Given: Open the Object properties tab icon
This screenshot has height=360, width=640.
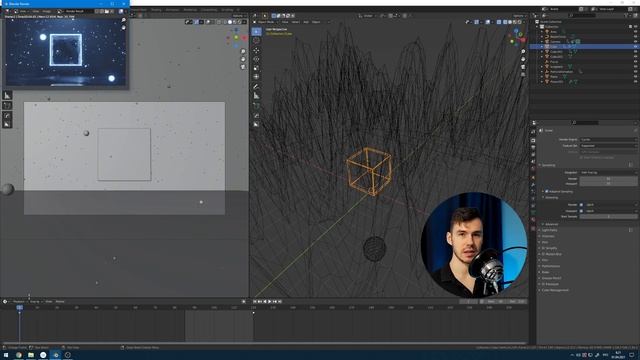Looking at the screenshot, I should click(x=533, y=177).
